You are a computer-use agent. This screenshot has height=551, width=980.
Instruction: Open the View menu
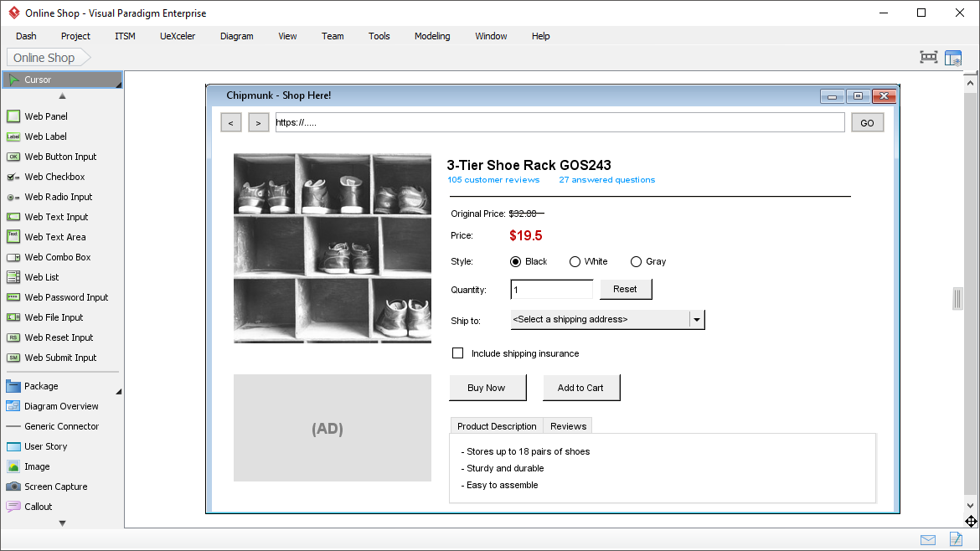[287, 36]
